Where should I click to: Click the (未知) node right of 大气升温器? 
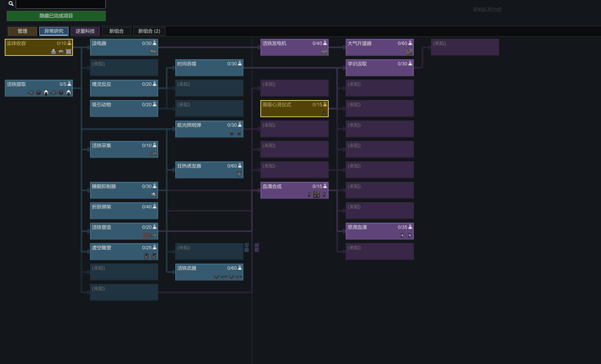coord(465,47)
